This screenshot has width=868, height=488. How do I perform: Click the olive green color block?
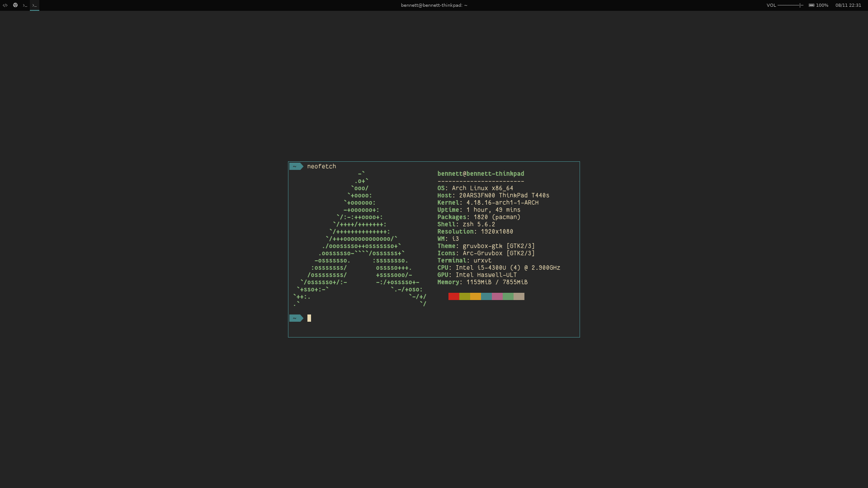465,296
